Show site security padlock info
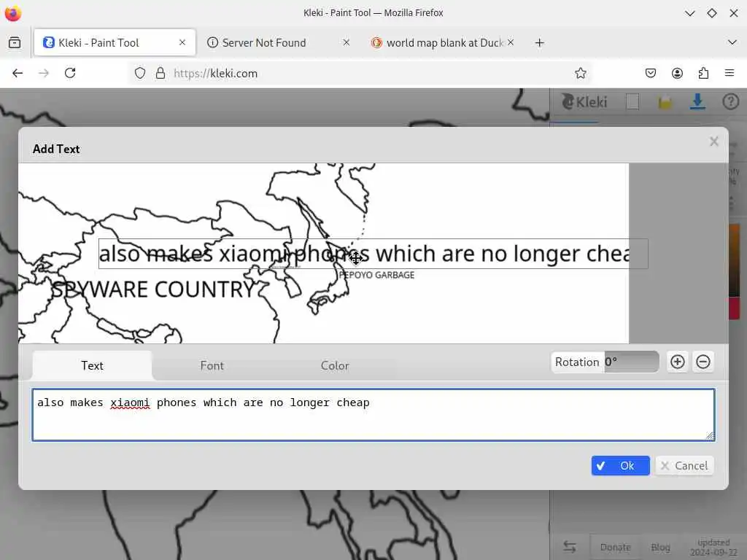This screenshot has width=747, height=560. 160,73
